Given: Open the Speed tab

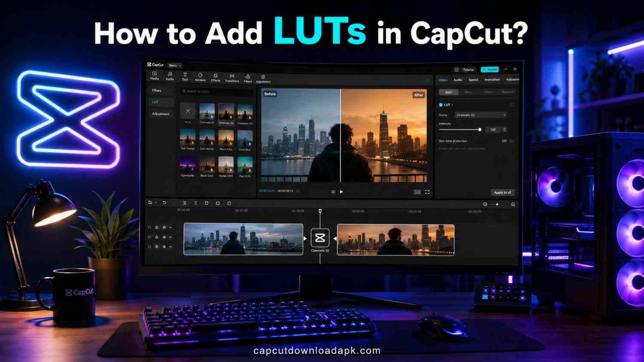Looking at the screenshot, I should tap(473, 80).
